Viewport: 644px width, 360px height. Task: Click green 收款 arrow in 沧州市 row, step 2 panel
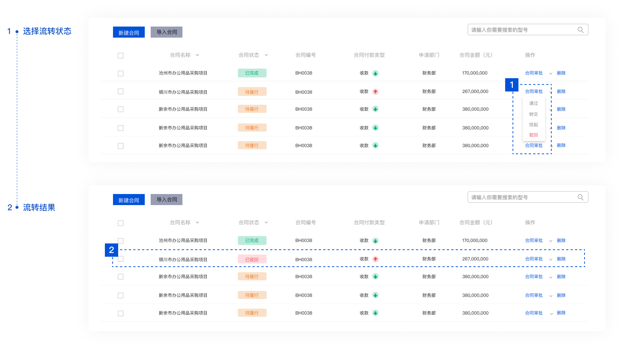(375, 241)
